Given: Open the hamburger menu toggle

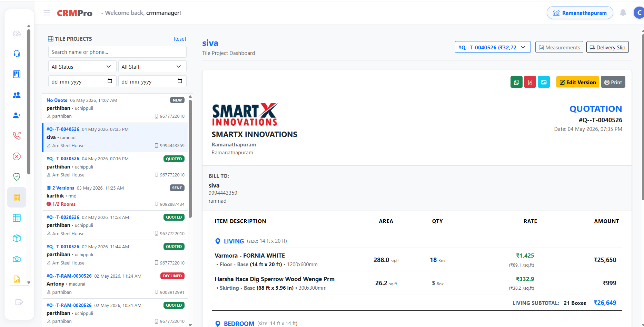Looking at the screenshot, I should coord(47,13).
